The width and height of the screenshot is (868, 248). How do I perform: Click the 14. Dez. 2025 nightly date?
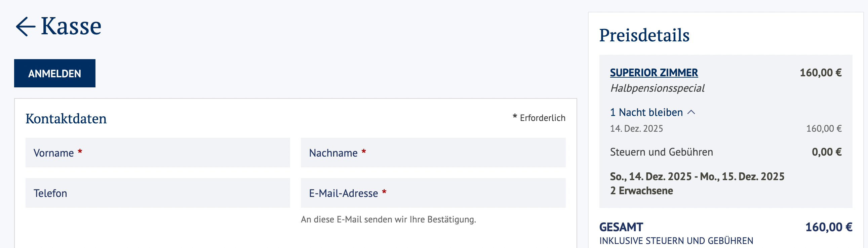pos(636,129)
